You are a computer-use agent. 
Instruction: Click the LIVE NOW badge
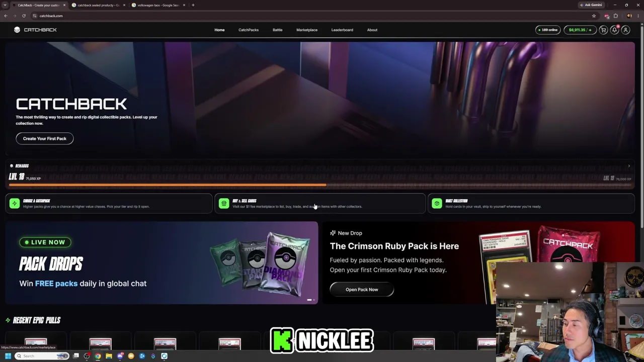tap(45, 242)
